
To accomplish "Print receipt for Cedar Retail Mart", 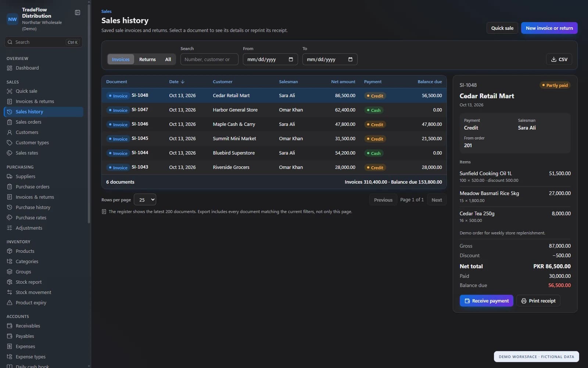I will (538, 301).
